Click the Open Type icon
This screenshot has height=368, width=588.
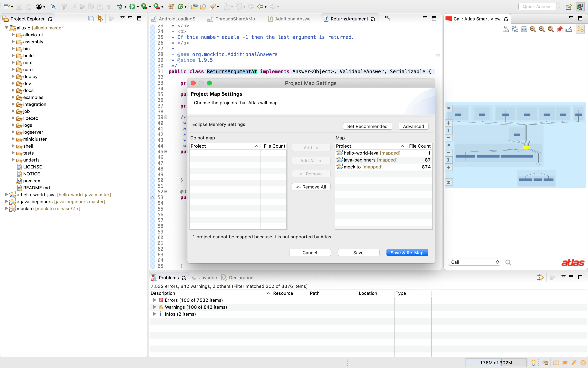194,7
